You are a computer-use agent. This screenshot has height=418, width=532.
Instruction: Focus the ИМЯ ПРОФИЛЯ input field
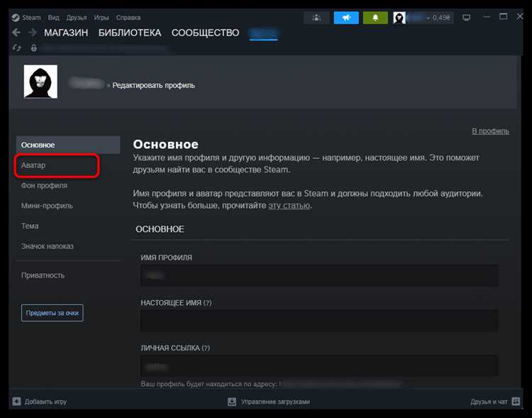[319, 276]
